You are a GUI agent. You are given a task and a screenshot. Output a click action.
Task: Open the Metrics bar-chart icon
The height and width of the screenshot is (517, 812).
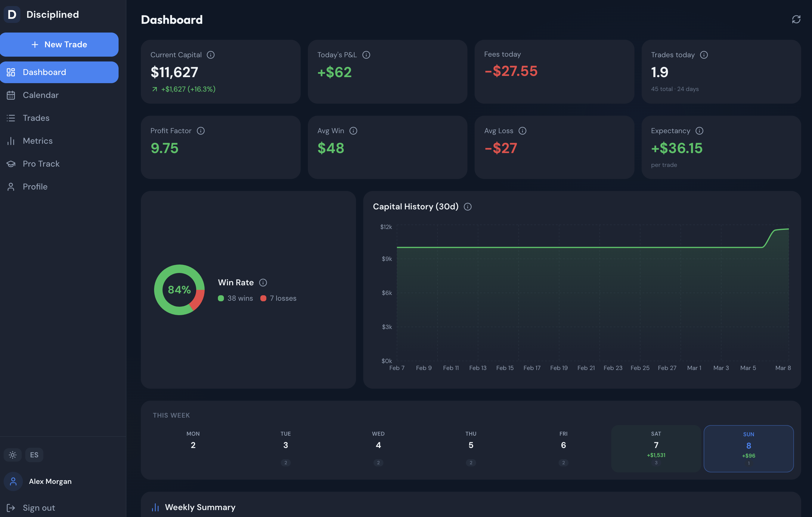11,141
